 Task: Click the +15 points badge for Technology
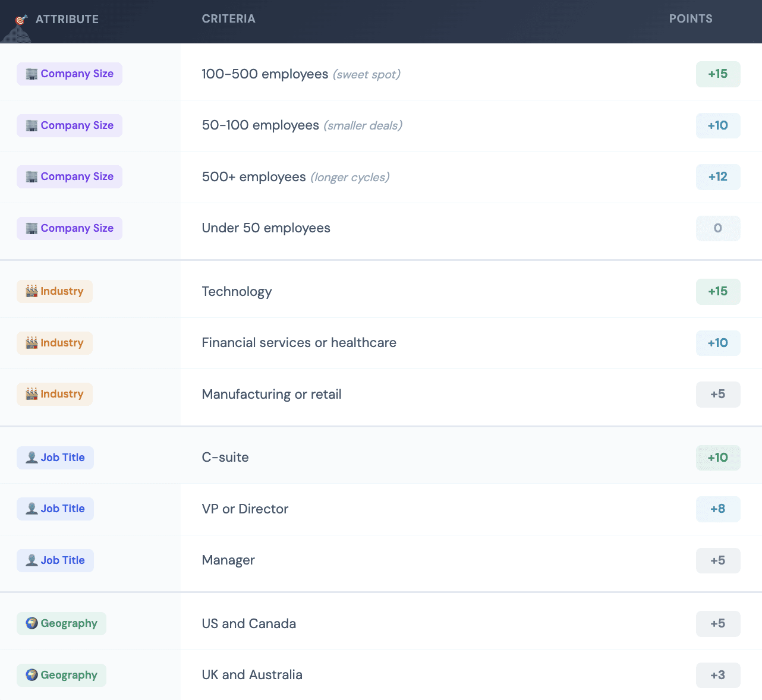[x=718, y=292]
